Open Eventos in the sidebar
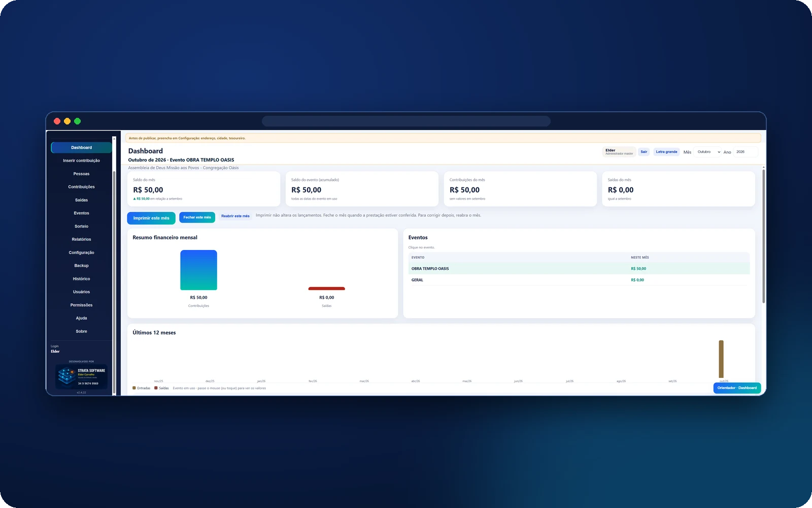Screen dimensions: 812x508 pyautogui.click(x=81, y=213)
